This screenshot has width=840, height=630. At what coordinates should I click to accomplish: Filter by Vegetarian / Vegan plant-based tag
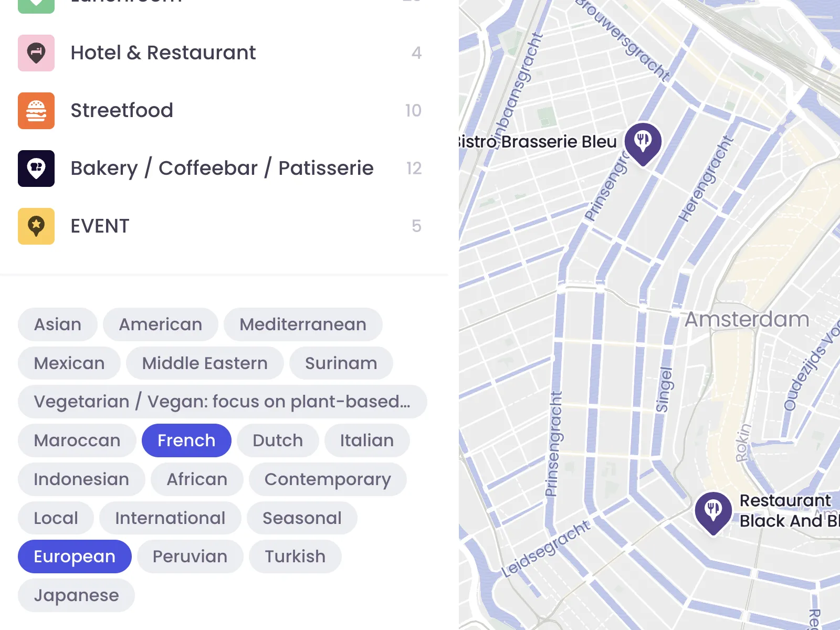coord(222,402)
